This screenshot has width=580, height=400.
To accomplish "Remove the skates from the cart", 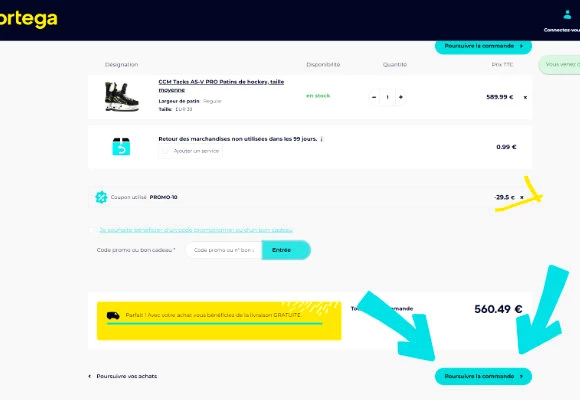I will tap(525, 97).
